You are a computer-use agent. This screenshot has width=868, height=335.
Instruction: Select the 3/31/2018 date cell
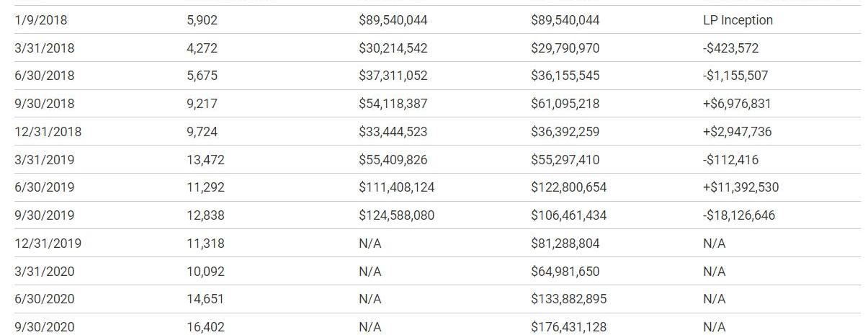coord(44,48)
